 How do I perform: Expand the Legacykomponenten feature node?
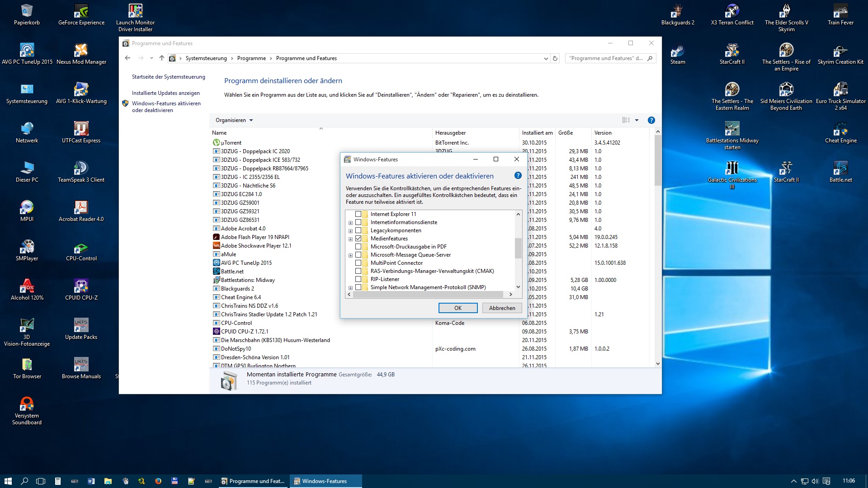(350, 231)
